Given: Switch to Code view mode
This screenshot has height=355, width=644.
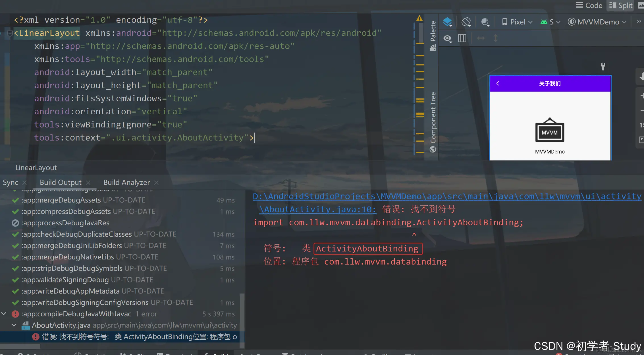Looking at the screenshot, I should [589, 5].
